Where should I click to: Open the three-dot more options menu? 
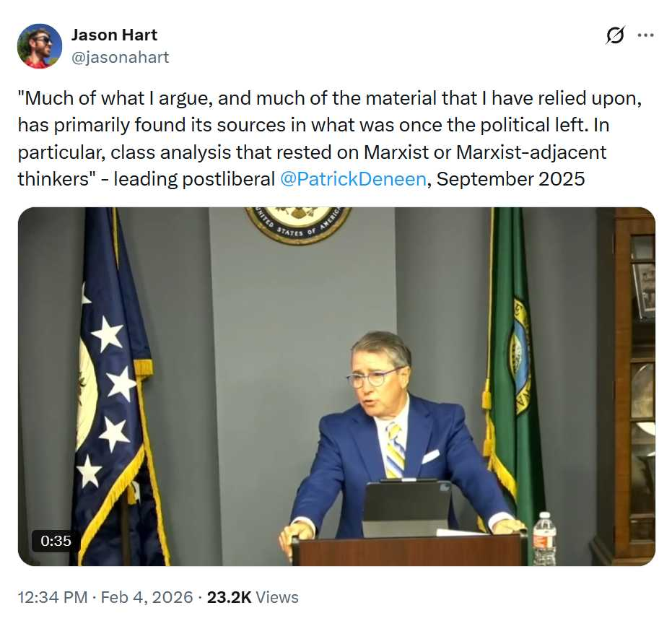tap(645, 36)
